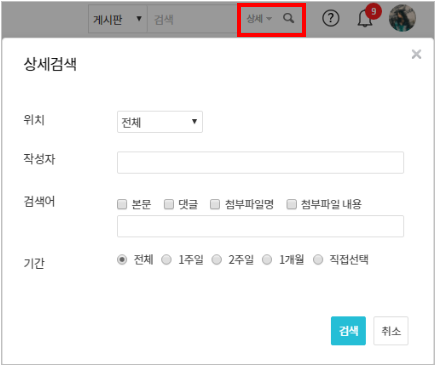This screenshot has height=365, width=435.
Task: Focus the top 검색 input field
Action: pyautogui.click(x=193, y=19)
